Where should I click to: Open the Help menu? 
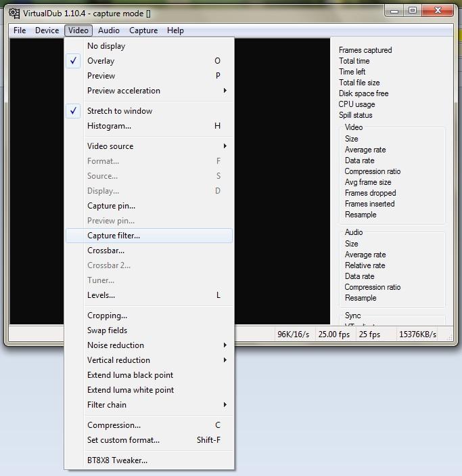(x=175, y=30)
